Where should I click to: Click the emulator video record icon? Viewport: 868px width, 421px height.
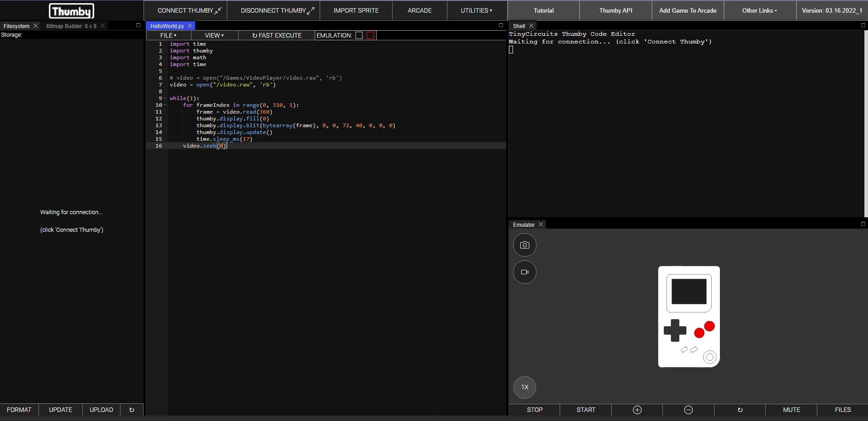tap(524, 272)
